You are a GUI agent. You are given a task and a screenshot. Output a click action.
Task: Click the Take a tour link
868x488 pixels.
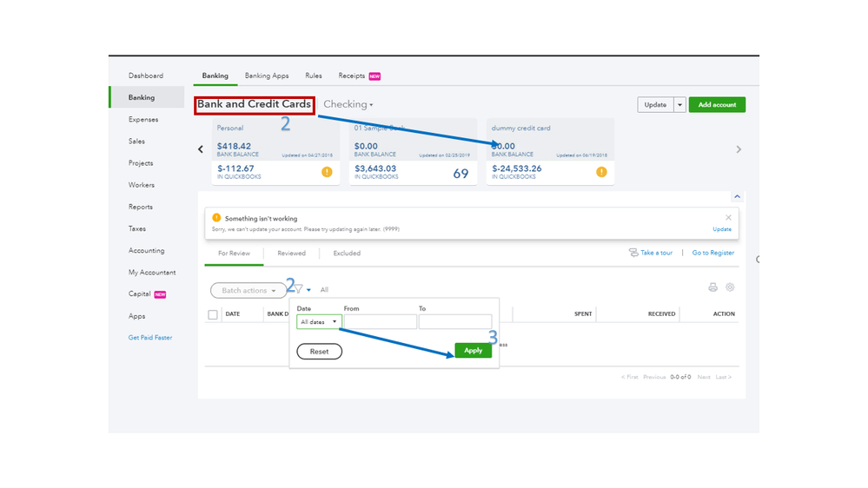(657, 253)
